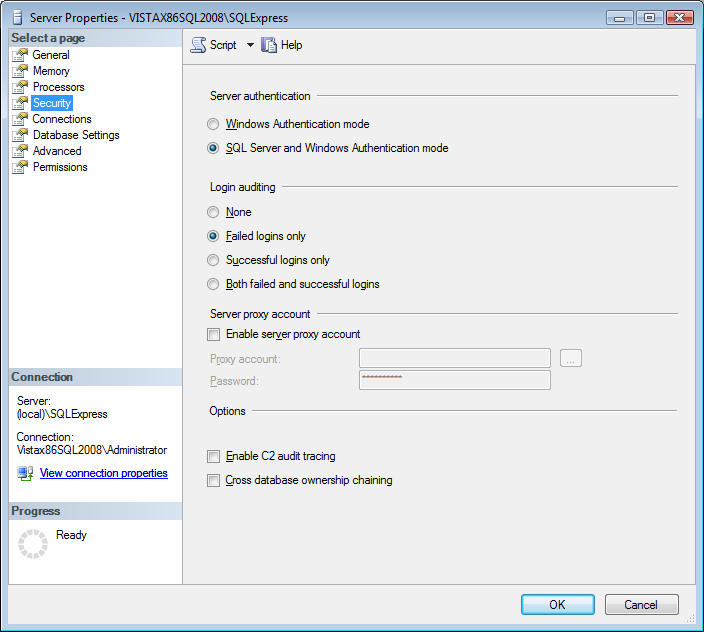Choose Failed logins only auditing

[213, 236]
